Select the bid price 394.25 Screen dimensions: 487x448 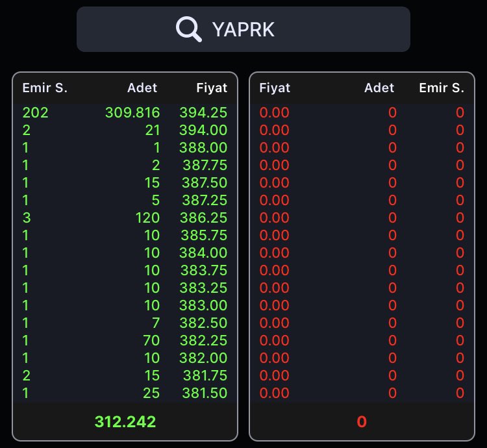pyautogui.click(x=203, y=112)
